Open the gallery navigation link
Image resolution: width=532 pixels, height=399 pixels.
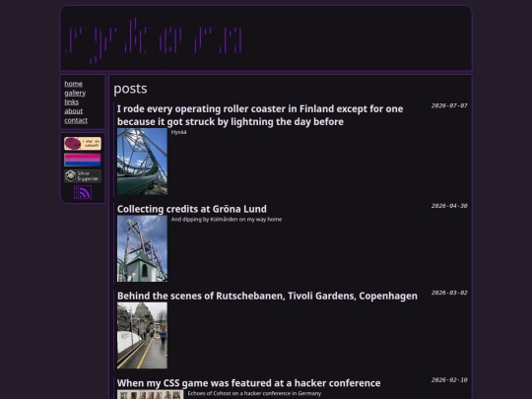coord(75,93)
